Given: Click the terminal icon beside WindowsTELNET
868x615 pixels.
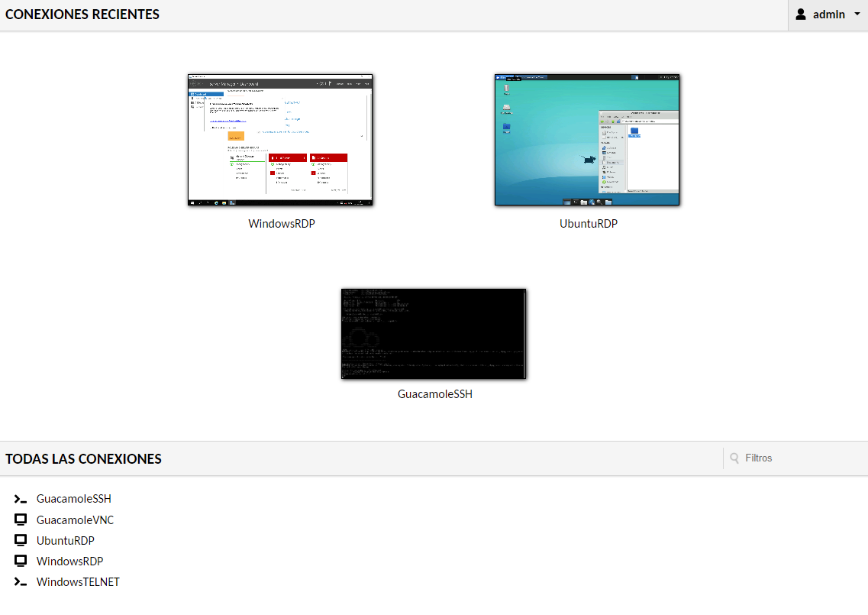Looking at the screenshot, I should 21,581.
